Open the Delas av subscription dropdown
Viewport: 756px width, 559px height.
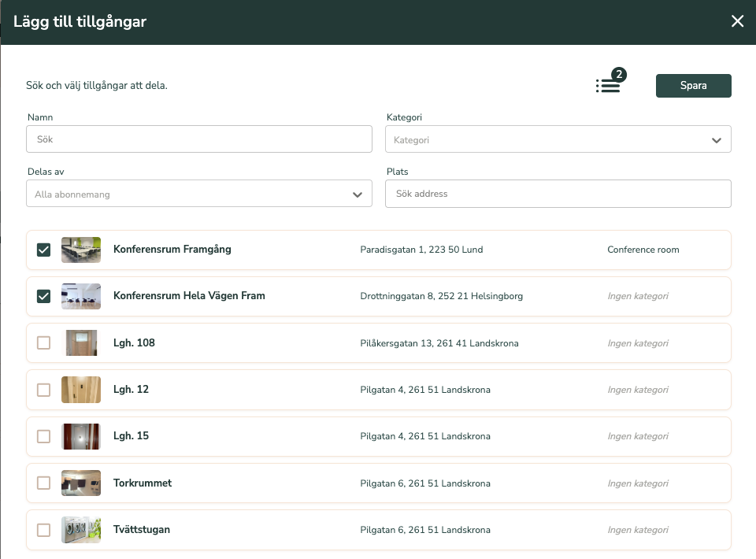coord(198,194)
